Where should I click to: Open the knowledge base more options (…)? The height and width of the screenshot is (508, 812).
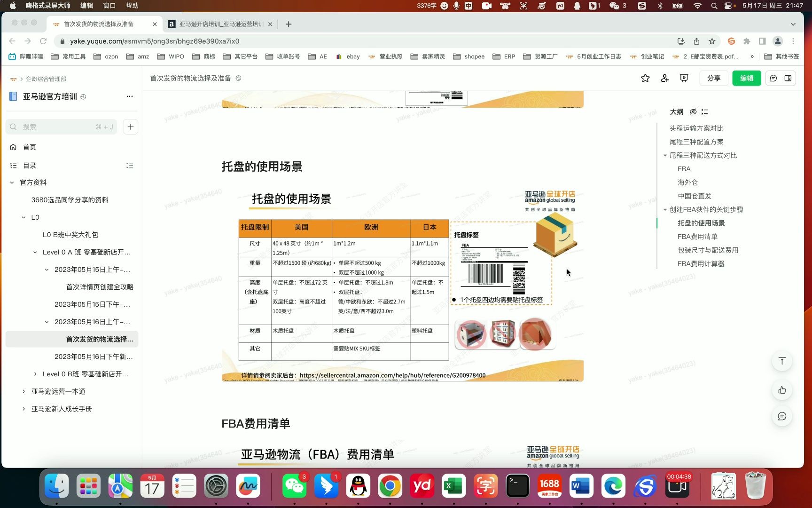pyautogui.click(x=130, y=96)
